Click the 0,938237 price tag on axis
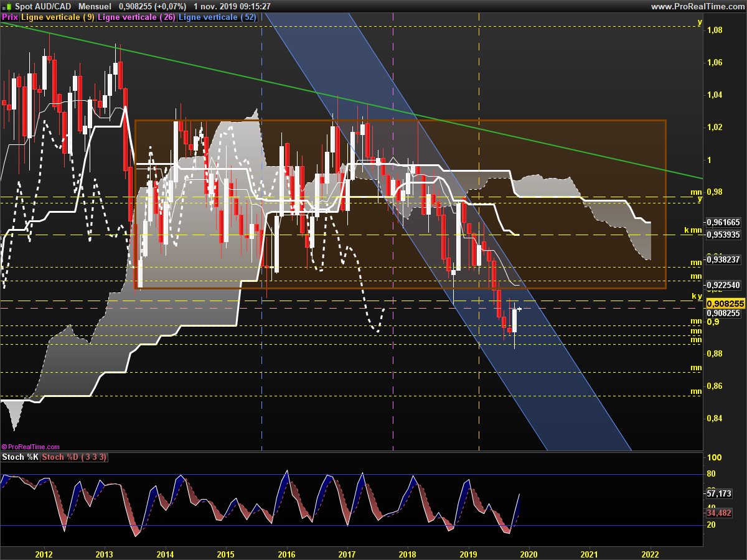This screenshot has width=747, height=560. (723, 260)
